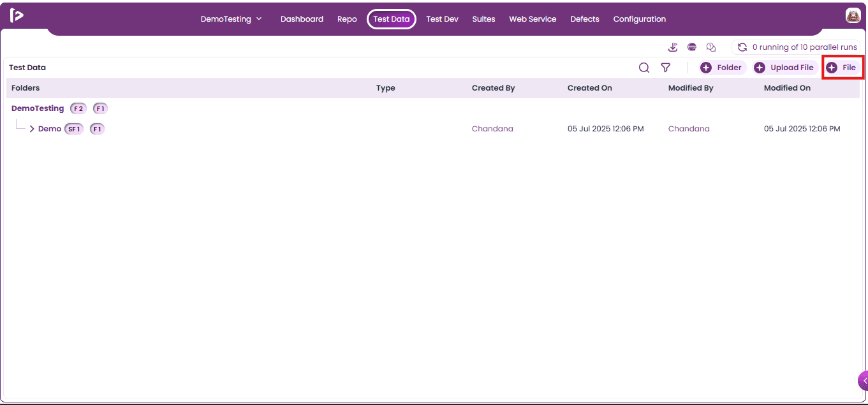
Task: Open the side panel with the purple arrow
Action: (863, 381)
